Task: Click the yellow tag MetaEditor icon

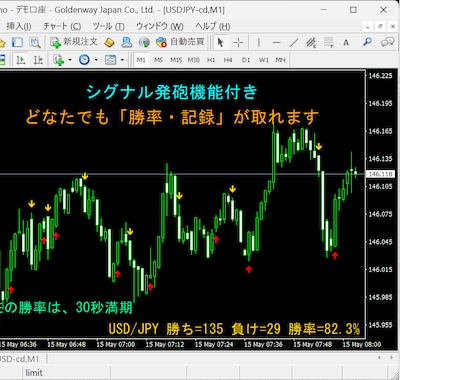Action: pyautogui.click(x=109, y=42)
